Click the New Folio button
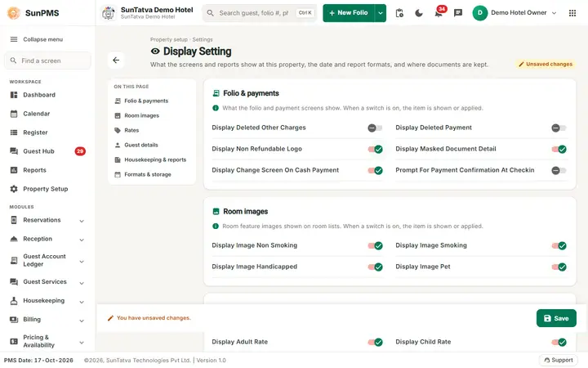Screen dimensions: 588x368 349,13
